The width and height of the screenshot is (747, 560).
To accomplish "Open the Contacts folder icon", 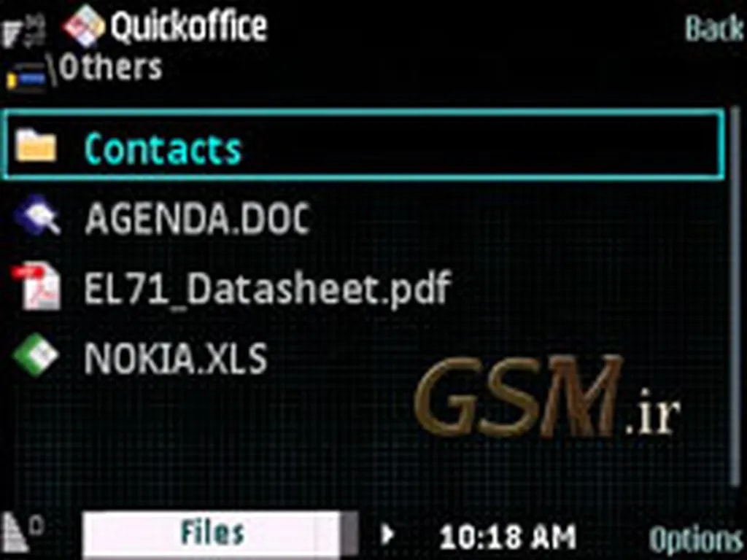I will [x=36, y=146].
